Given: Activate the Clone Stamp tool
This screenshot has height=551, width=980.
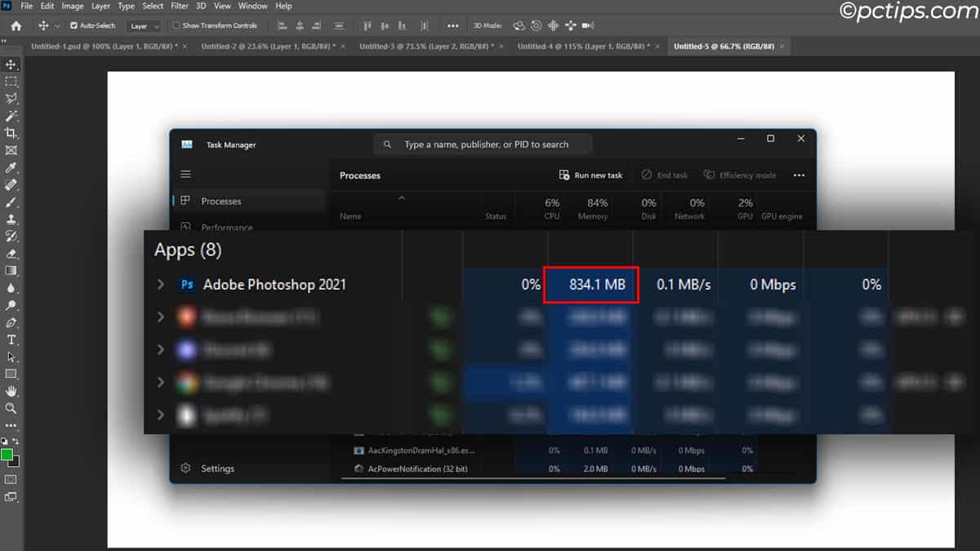Looking at the screenshot, I should pyautogui.click(x=11, y=219).
